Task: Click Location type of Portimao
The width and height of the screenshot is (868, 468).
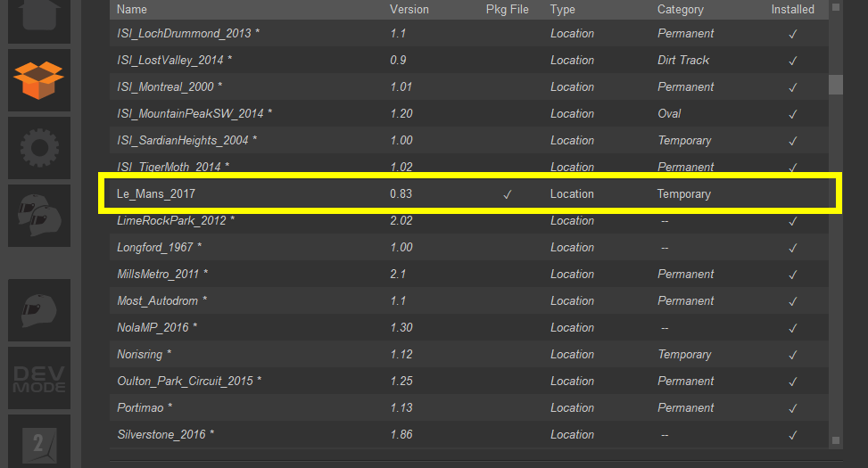Action: [572, 407]
